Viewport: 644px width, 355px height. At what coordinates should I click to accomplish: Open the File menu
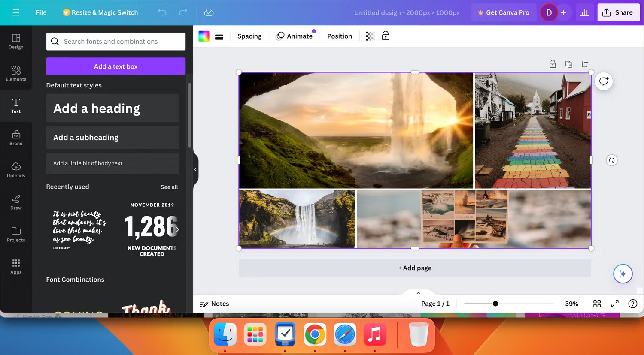41,12
